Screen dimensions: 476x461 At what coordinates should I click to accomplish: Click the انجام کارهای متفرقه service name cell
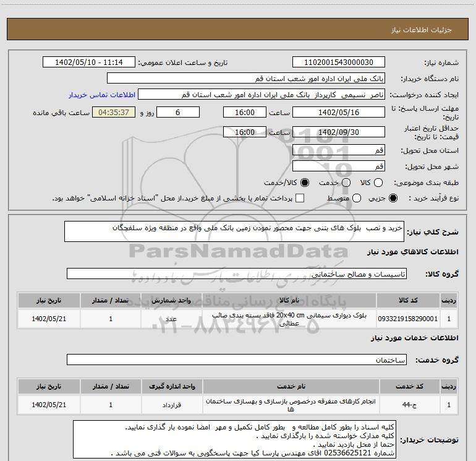click(291, 405)
